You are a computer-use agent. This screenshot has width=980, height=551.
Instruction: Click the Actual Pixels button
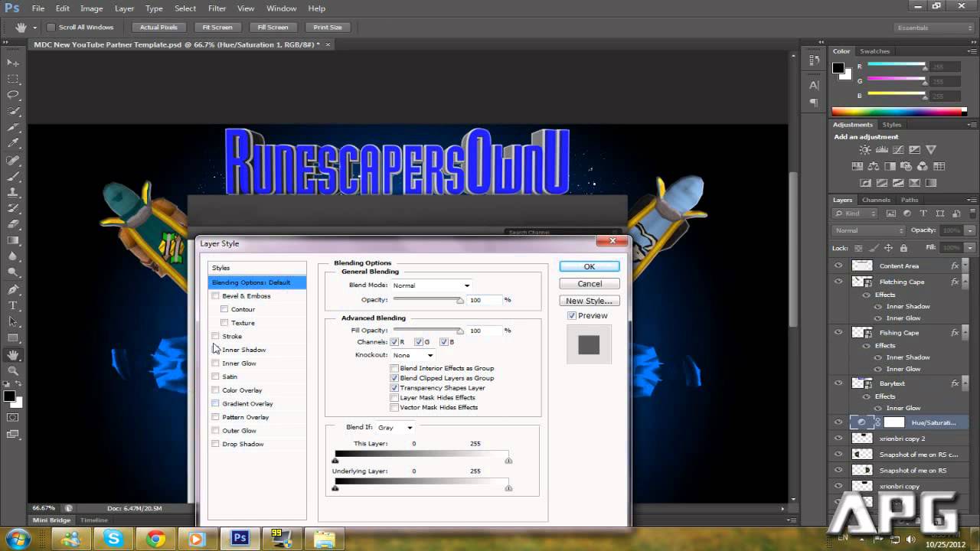pos(158,28)
